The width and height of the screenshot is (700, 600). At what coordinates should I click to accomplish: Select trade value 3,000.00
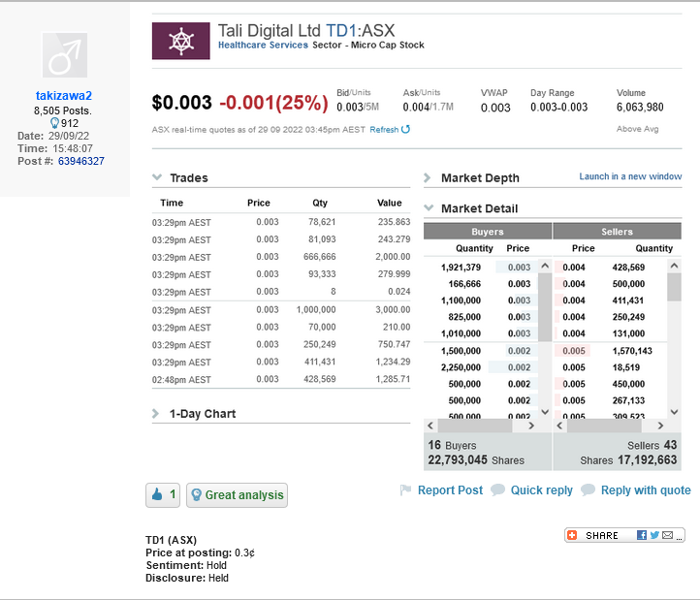[393, 310]
